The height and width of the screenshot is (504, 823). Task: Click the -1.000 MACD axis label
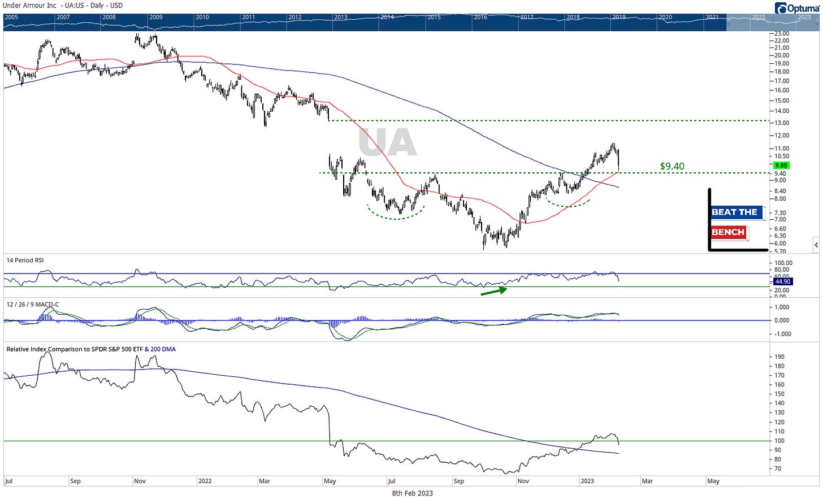coord(782,334)
